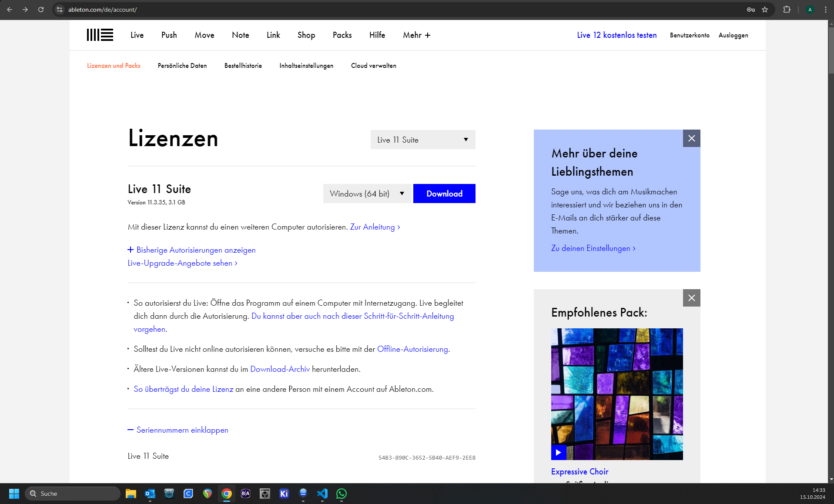Open the Download-Archiv link
Screen dimensions: 834x504
tap(280, 369)
